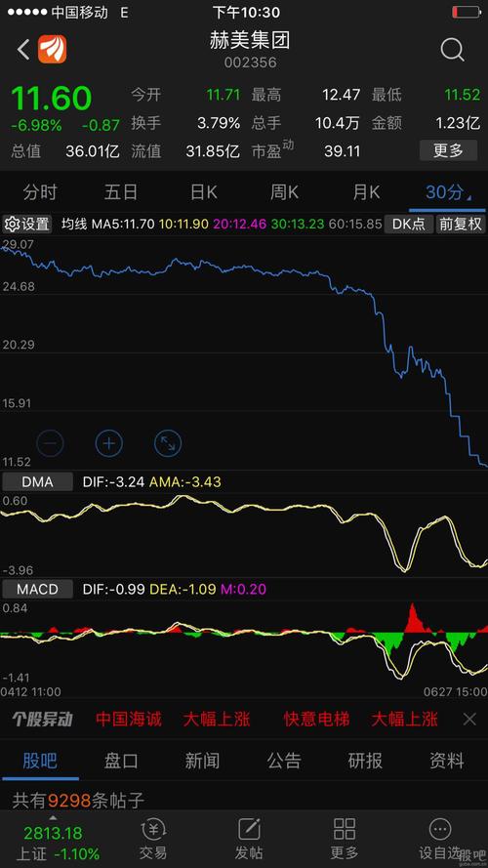The height and width of the screenshot is (868, 488).
Task: Open stock search magnifier icon
Action: (x=452, y=51)
